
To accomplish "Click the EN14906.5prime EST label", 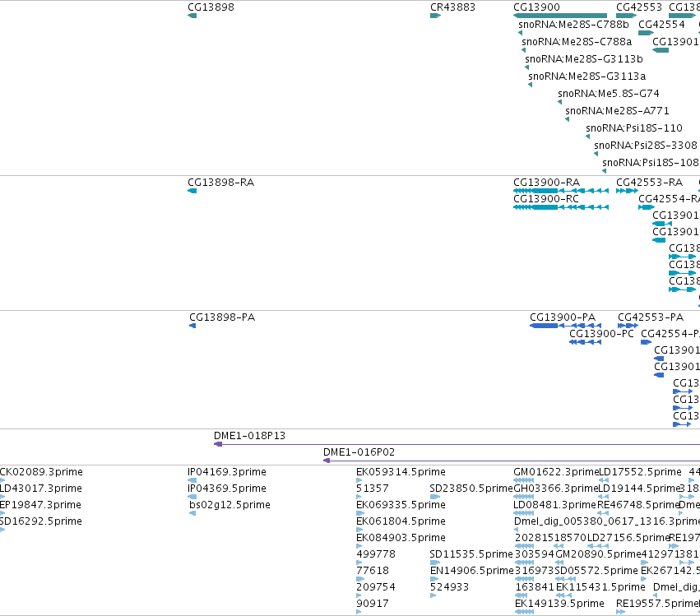I will click(x=472, y=571).
